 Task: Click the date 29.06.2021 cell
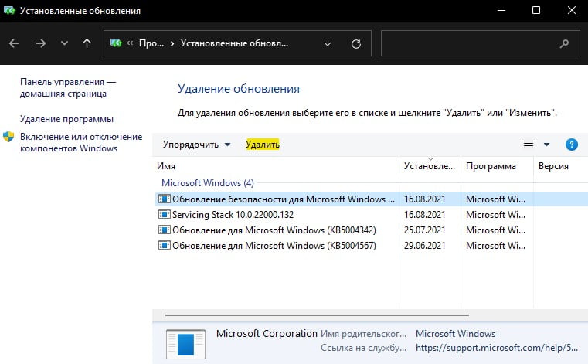click(424, 246)
